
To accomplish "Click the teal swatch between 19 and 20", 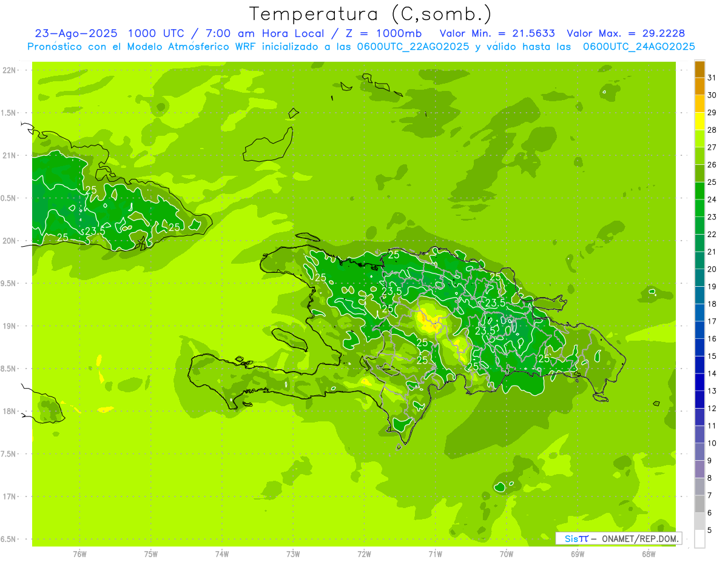I will [x=699, y=278].
